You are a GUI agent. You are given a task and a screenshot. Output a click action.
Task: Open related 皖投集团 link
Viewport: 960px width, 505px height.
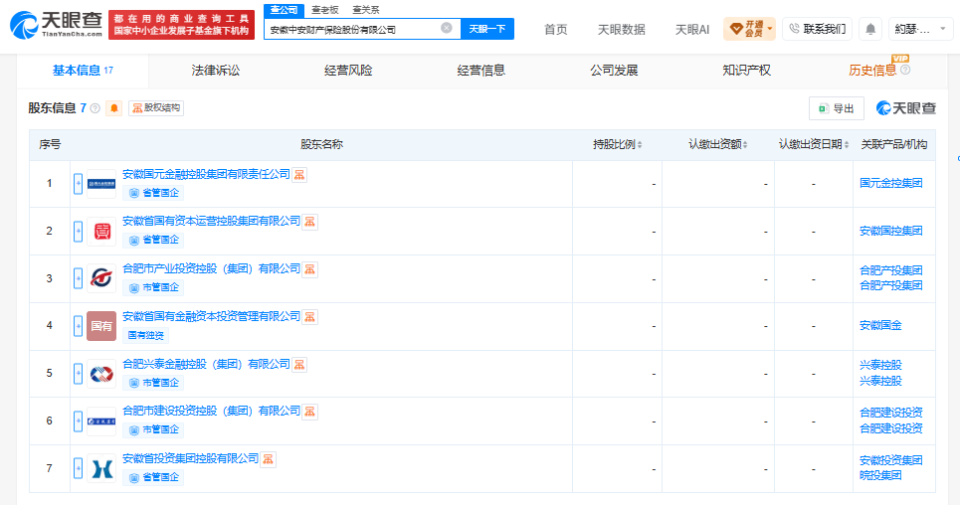click(x=880, y=475)
